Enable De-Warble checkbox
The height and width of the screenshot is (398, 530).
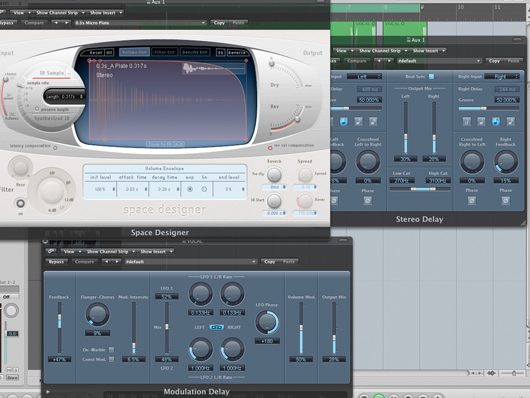[x=112, y=350]
